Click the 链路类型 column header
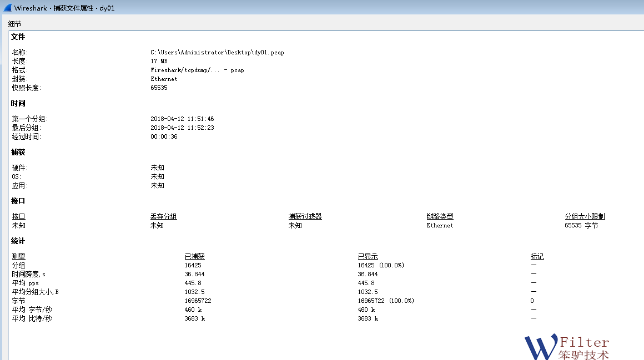Viewport: 644px width, 360px height. pyautogui.click(x=440, y=216)
